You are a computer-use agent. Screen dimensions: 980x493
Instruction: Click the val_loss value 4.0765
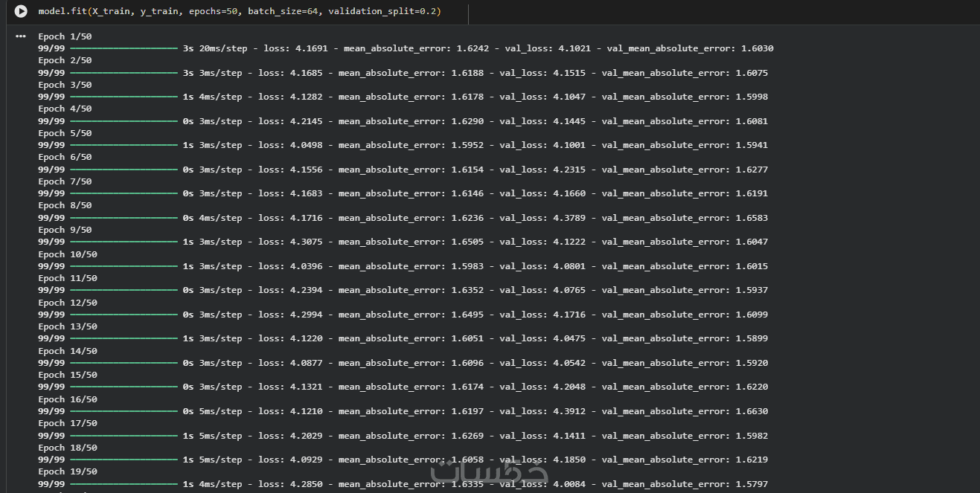click(569, 290)
